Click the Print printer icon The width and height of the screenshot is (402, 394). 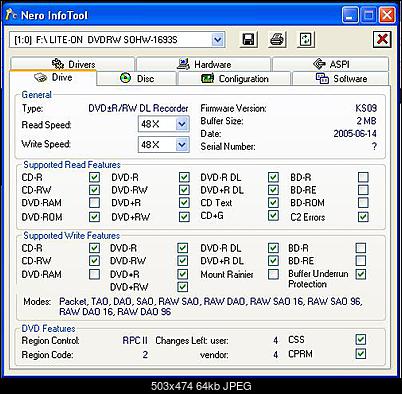(277, 40)
